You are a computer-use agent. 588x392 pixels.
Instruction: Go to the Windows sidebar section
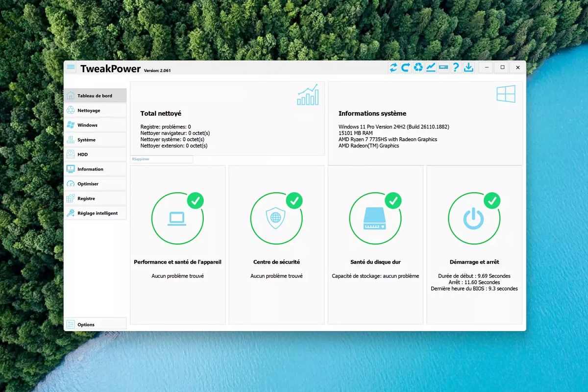(x=95, y=125)
